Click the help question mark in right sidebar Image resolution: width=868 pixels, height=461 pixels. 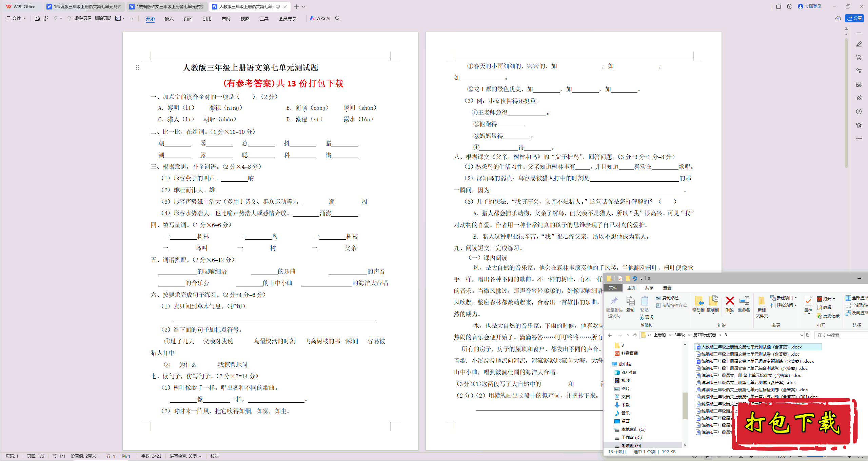[x=859, y=112]
